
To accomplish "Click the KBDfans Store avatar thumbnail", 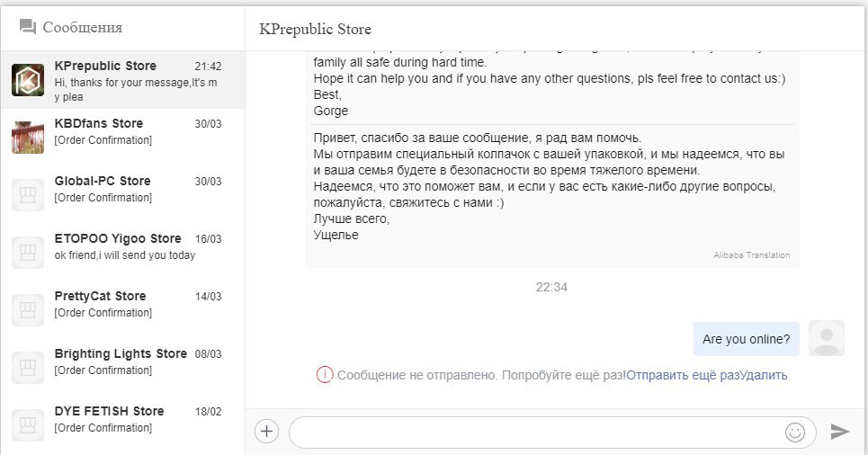I will [28, 138].
